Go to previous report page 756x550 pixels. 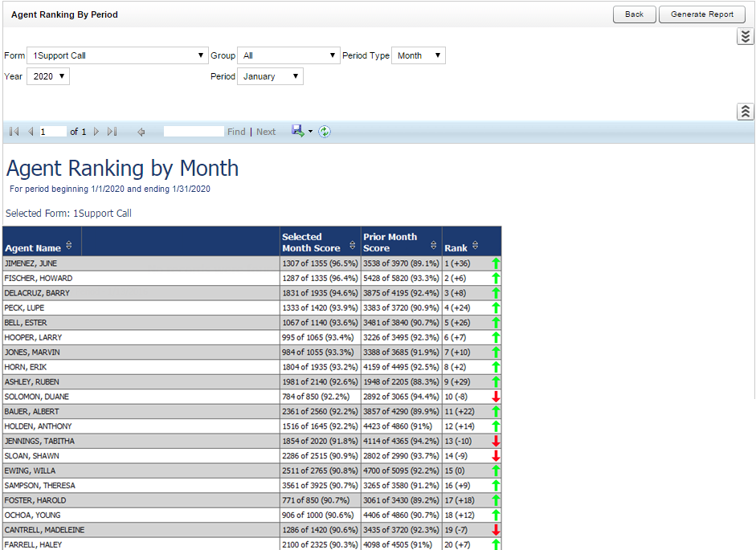tap(31, 132)
